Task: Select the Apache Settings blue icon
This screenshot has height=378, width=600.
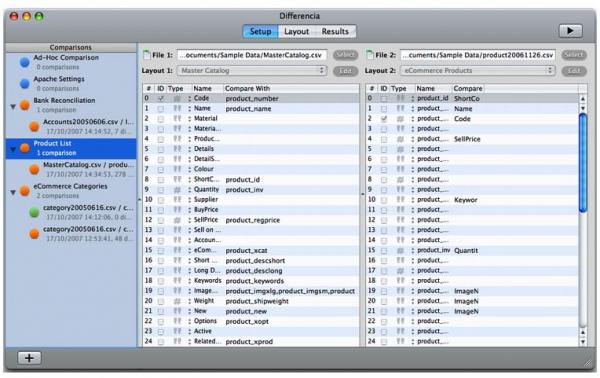Action: click(24, 83)
